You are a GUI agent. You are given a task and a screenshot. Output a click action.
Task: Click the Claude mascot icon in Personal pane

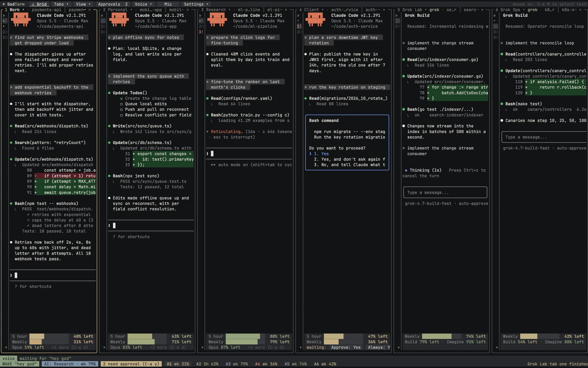click(x=119, y=20)
